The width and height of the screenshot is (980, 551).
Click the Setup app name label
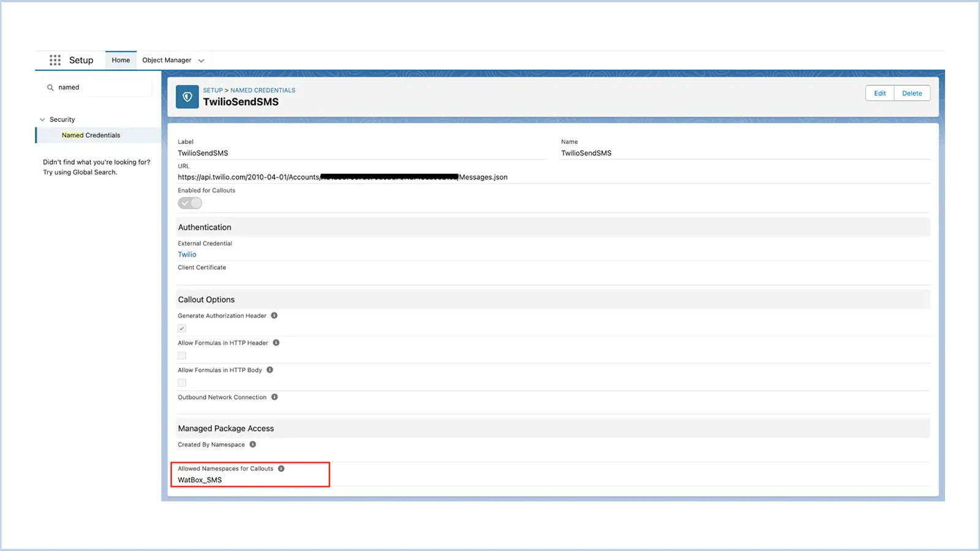click(81, 60)
